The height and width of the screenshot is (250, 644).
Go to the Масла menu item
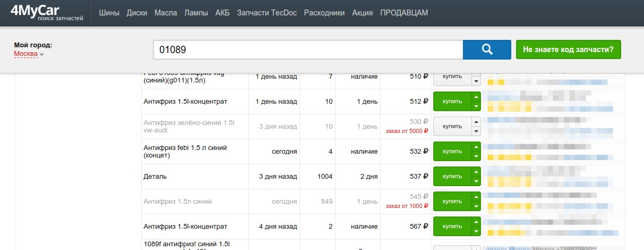166,13
